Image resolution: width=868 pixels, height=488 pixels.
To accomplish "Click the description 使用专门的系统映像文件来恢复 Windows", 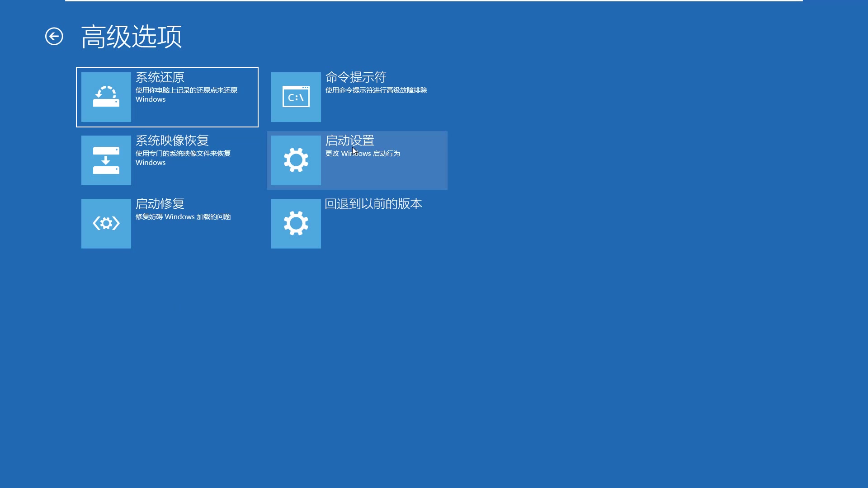I will (183, 158).
